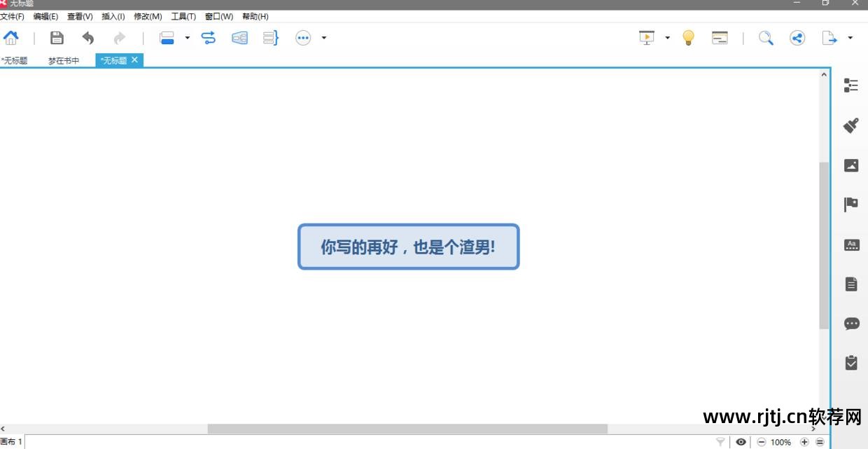This screenshot has width=868, height=449.
Task: Open the brainstorming lightbulb tool
Action: coord(688,37)
